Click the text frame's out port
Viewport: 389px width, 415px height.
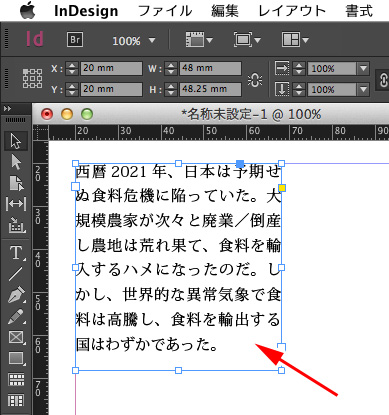point(282,347)
